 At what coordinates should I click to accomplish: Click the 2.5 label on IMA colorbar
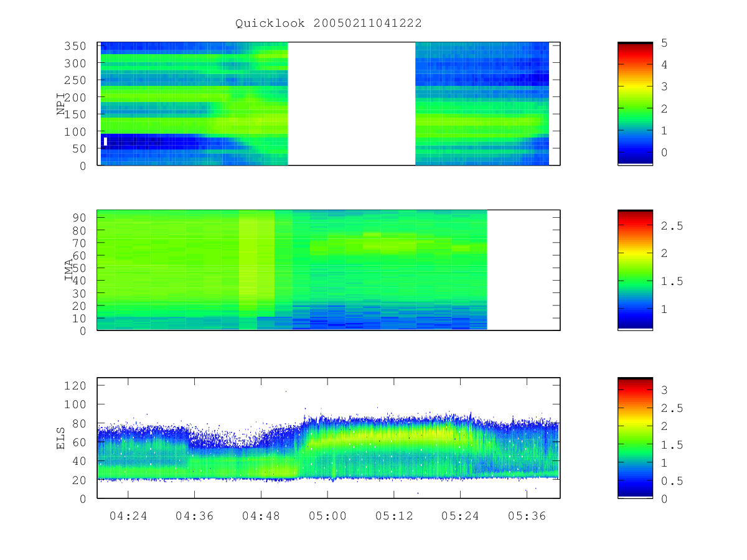click(x=672, y=226)
